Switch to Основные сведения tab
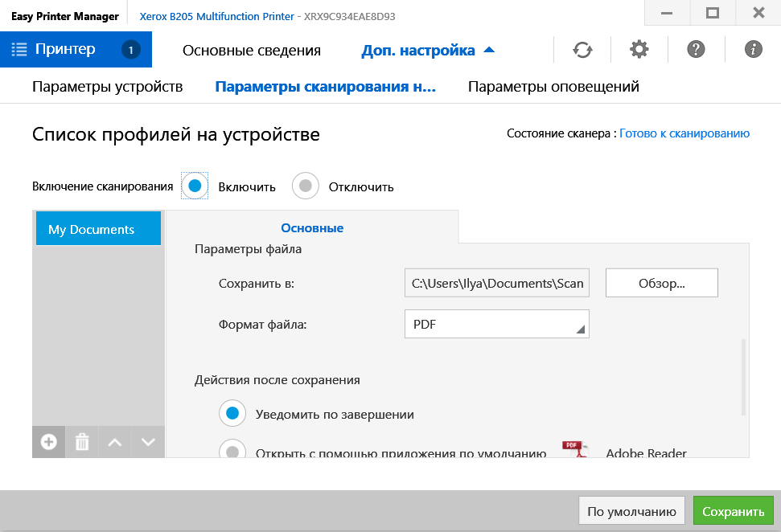Image resolution: width=781 pixels, height=532 pixels. pyautogui.click(x=252, y=51)
